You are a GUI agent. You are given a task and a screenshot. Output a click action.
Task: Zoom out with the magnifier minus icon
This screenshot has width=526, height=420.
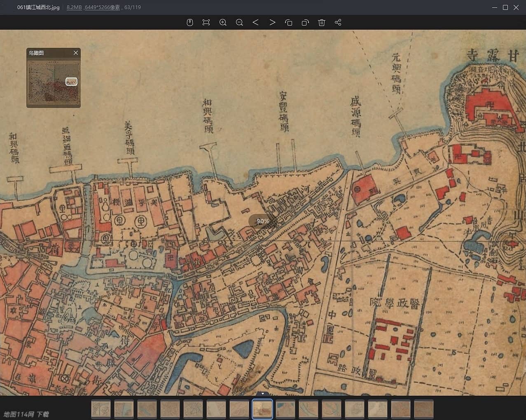pos(239,22)
